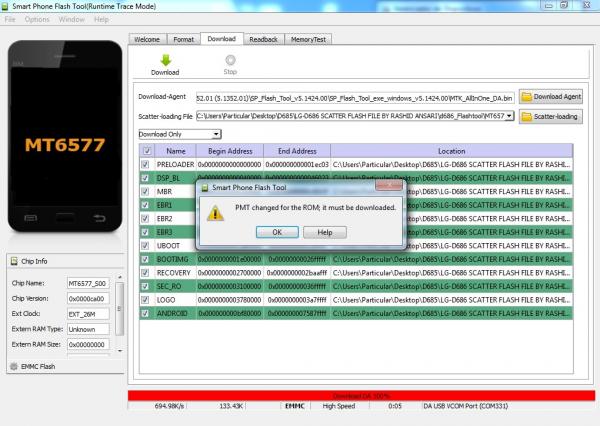Image resolution: width=600 pixels, height=426 pixels.
Task: Uncheck the PRELOADER checkbox
Action: click(x=145, y=164)
